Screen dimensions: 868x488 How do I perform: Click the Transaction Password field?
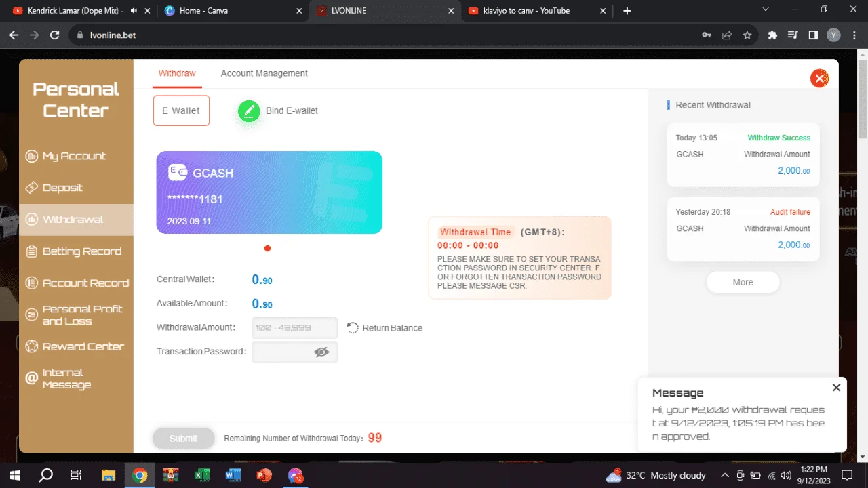pos(294,352)
